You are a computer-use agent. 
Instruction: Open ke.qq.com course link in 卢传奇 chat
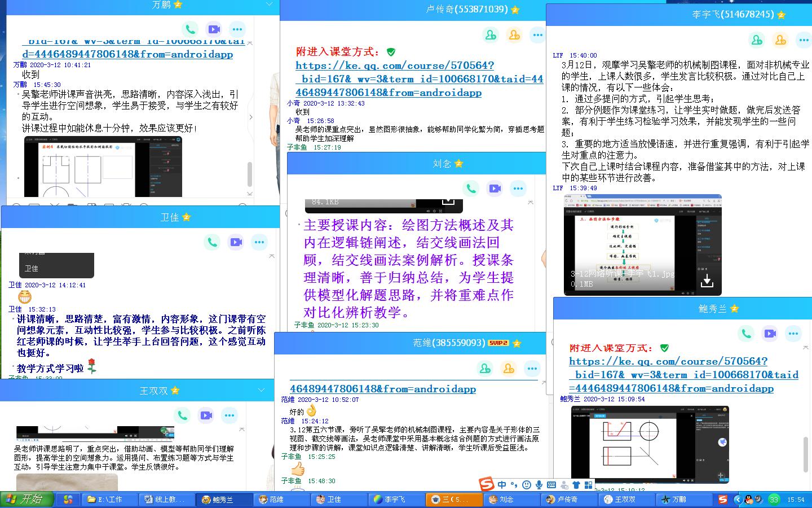click(419, 79)
